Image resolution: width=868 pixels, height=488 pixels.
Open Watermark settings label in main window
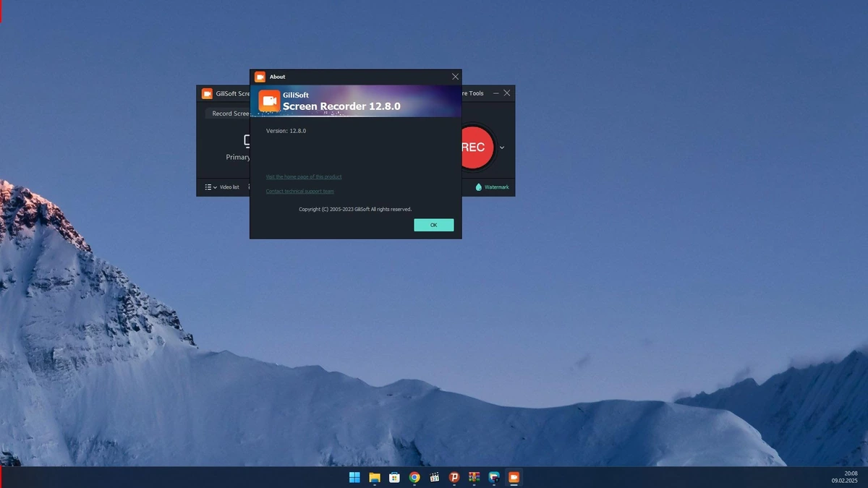[x=497, y=187]
